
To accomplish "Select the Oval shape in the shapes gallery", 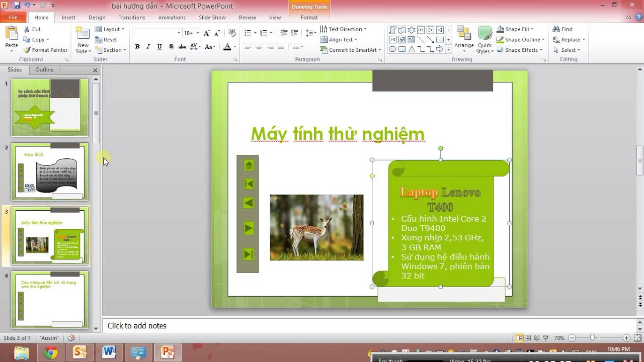I will [x=392, y=49].
